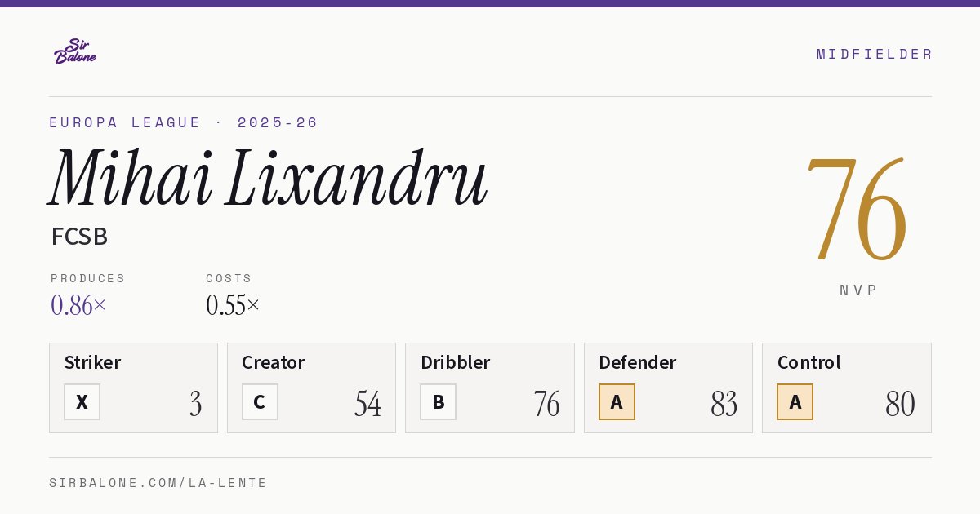The width and height of the screenshot is (980, 514).
Task: Open the Dribbler rating card
Action: point(490,388)
